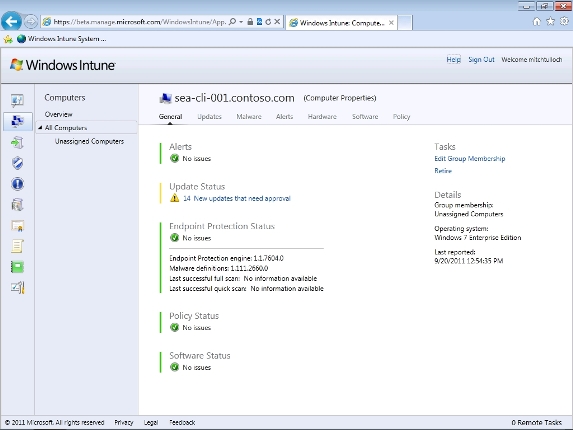Open the Help link
This screenshot has height=430, width=573.
453,60
